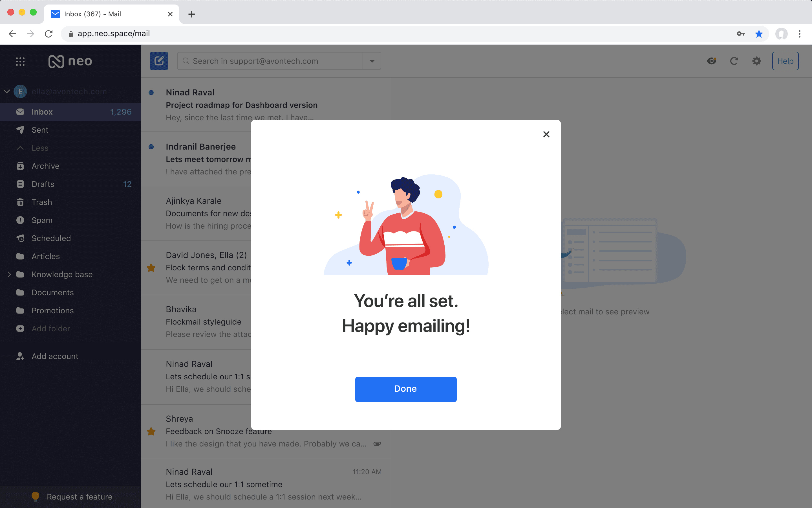The width and height of the screenshot is (812, 508).
Task: Open a new browser tab
Action: coord(192,14)
